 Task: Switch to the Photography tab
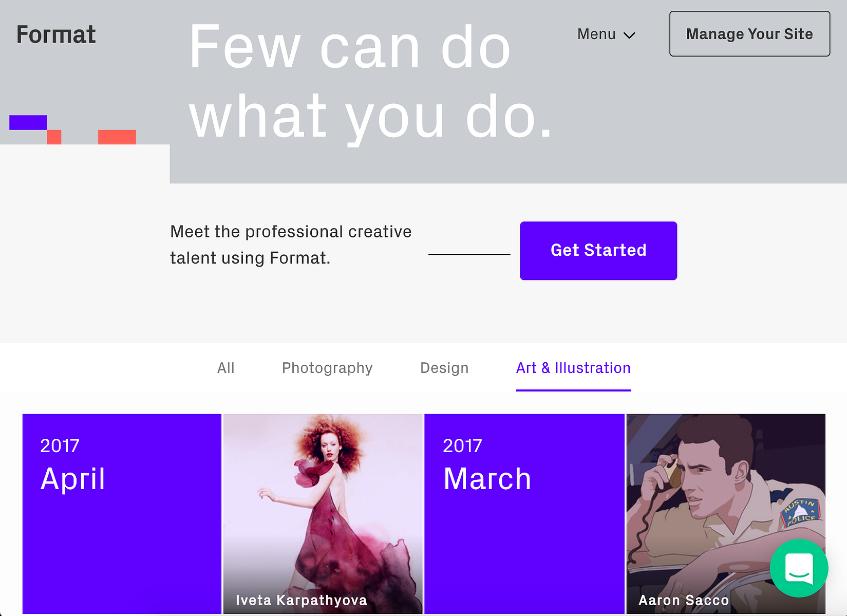(x=327, y=368)
